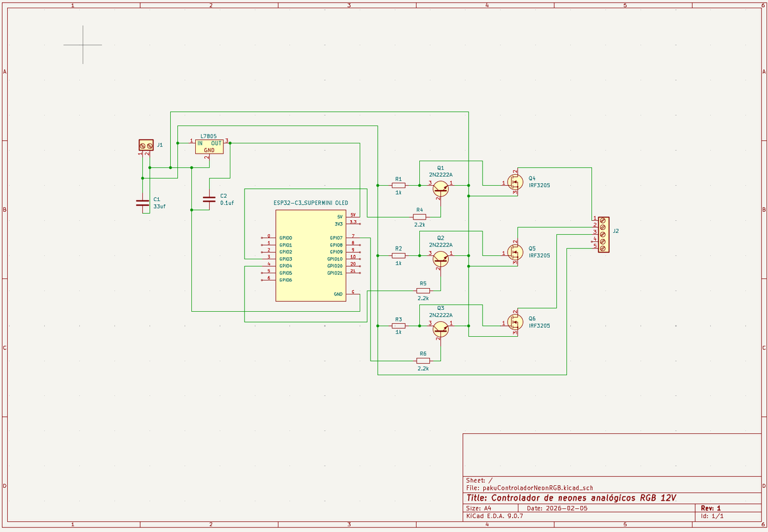Click the "GND" pin label on ESP32
Screen dimensions: 768x532
click(339, 294)
